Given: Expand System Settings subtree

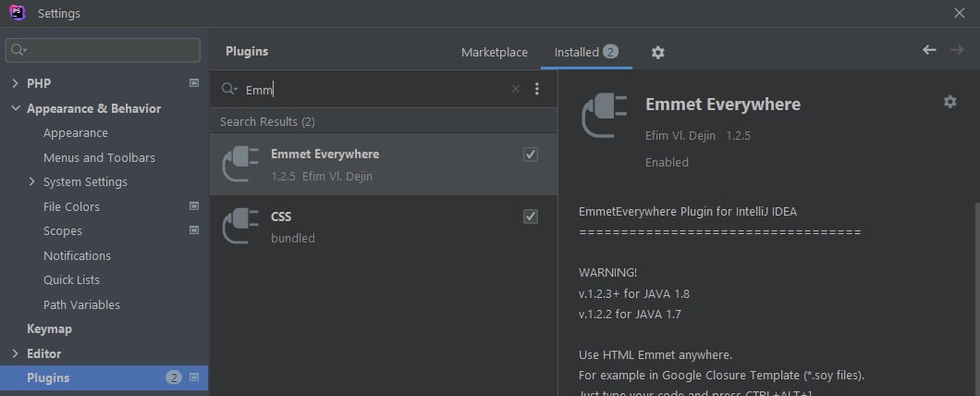Looking at the screenshot, I should tap(32, 182).
